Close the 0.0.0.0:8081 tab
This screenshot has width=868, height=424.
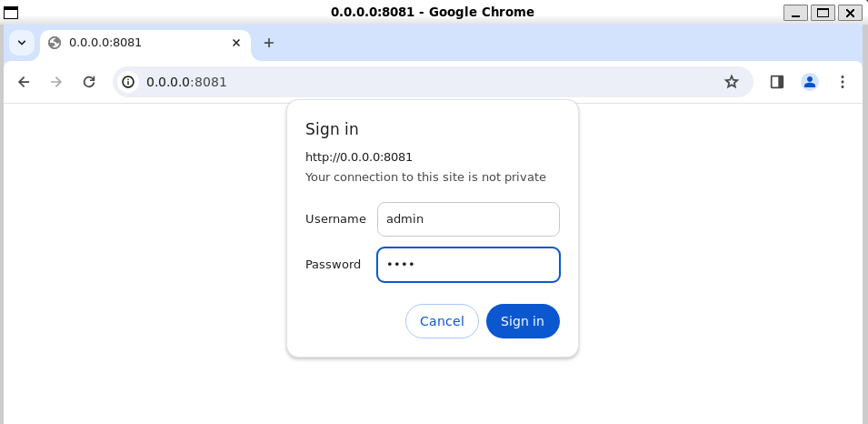pos(237,43)
